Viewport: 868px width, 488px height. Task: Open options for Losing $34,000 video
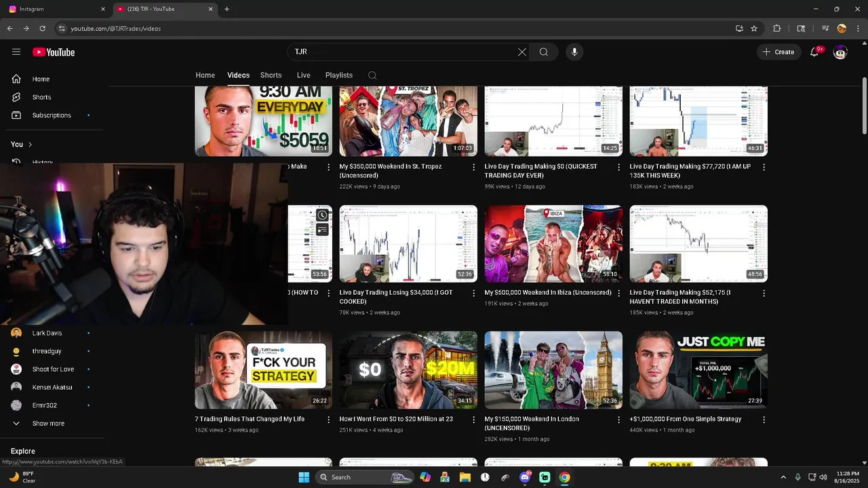[x=473, y=293]
